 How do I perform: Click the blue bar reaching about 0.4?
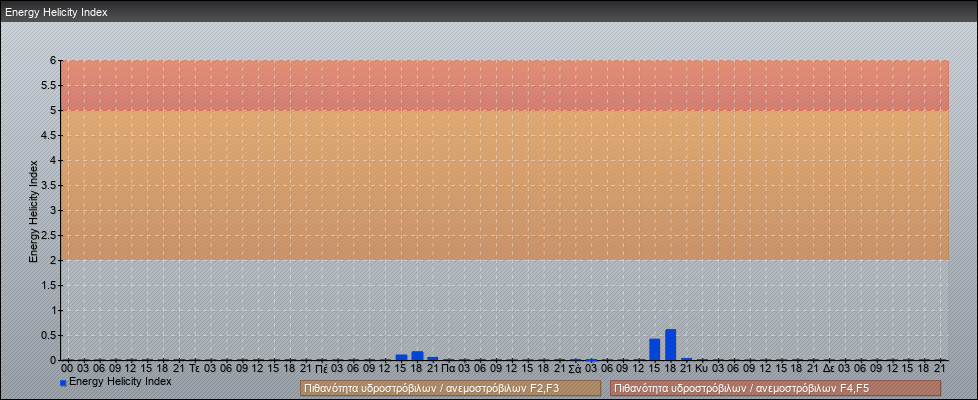pos(654,349)
